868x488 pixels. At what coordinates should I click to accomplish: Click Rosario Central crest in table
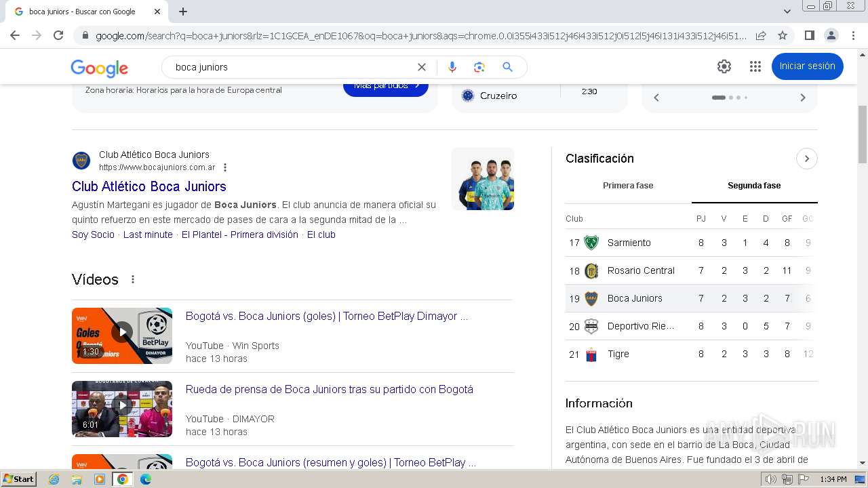pos(591,270)
